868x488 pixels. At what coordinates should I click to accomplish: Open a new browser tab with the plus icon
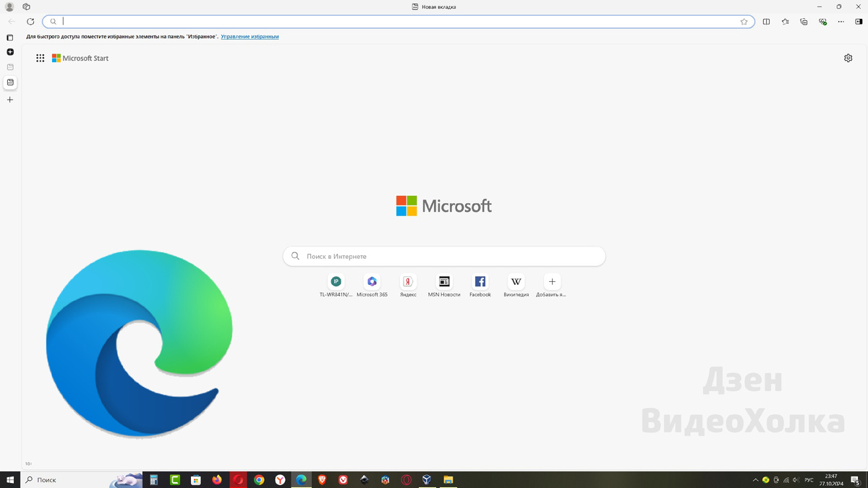(x=9, y=100)
